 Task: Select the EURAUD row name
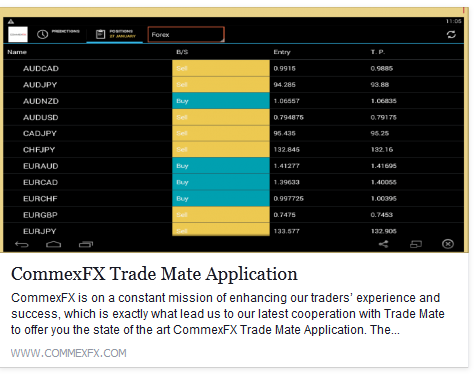tap(41, 166)
